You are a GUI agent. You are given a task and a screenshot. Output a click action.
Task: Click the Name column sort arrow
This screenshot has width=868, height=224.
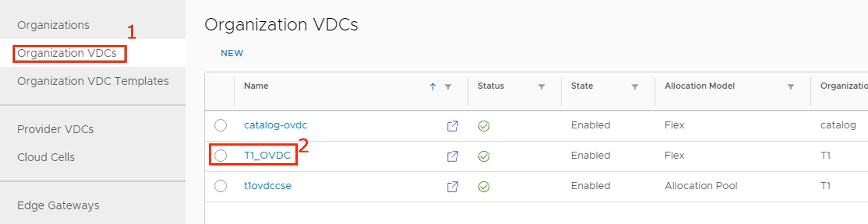432,87
